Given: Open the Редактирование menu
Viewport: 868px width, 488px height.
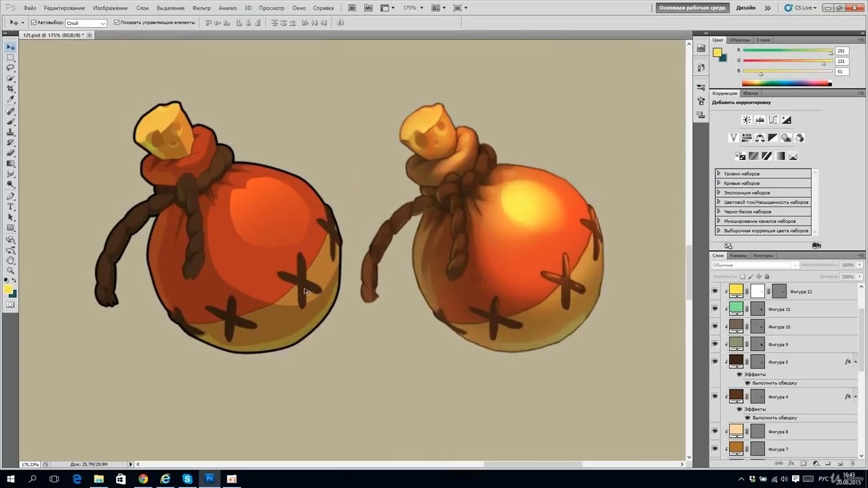Looking at the screenshot, I should [64, 8].
